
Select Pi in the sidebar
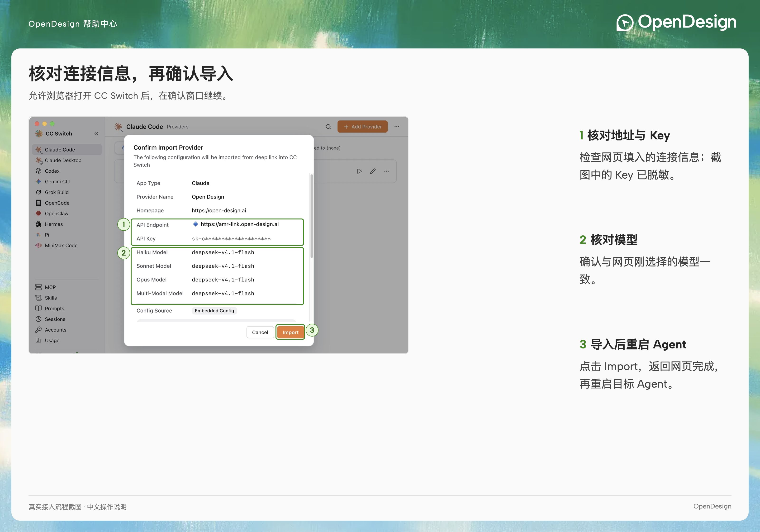pos(67,235)
